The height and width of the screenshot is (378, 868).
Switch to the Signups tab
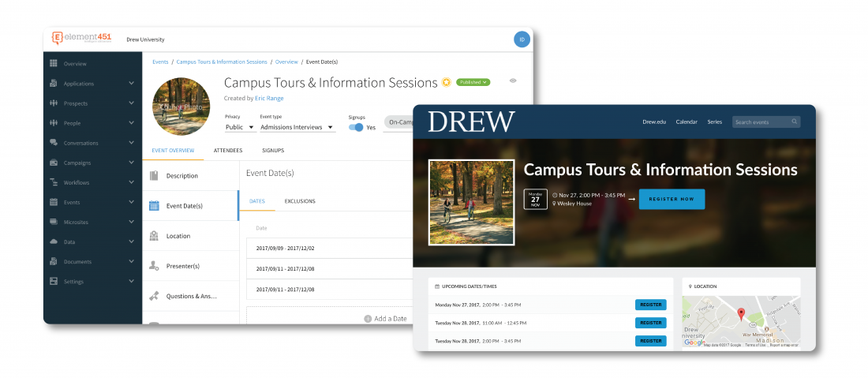273,151
